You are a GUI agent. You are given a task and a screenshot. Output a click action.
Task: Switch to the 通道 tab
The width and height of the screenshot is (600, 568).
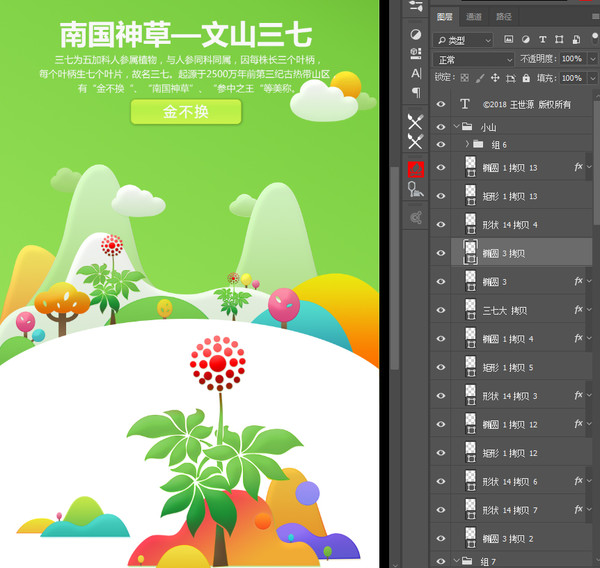tap(474, 17)
